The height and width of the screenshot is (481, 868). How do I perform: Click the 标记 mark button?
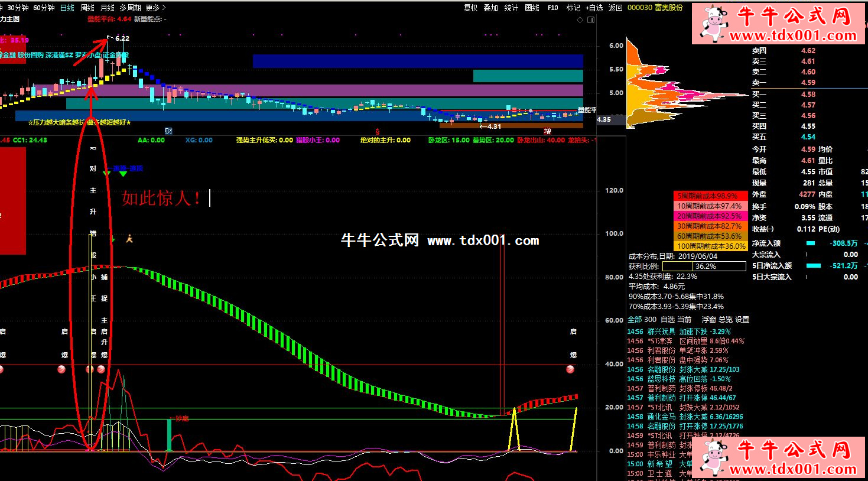click(573, 8)
